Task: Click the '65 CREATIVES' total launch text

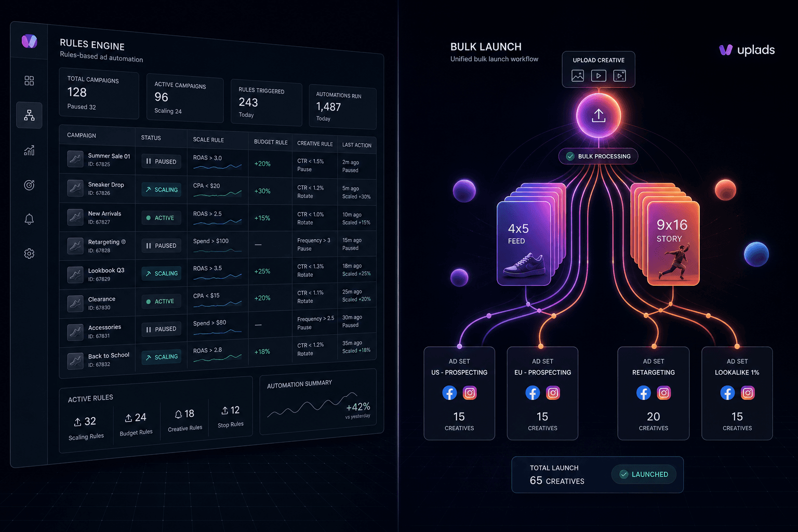Action: [557, 481]
